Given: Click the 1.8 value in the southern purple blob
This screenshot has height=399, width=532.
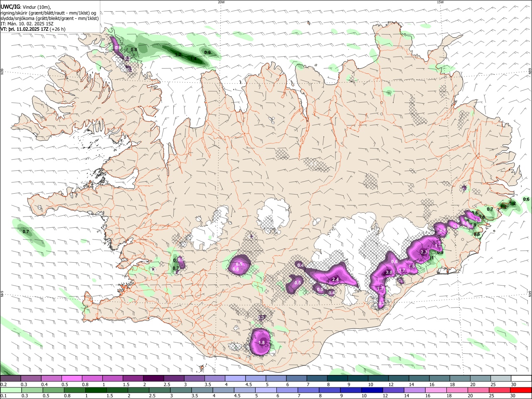Looking at the screenshot, I should (261, 343).
